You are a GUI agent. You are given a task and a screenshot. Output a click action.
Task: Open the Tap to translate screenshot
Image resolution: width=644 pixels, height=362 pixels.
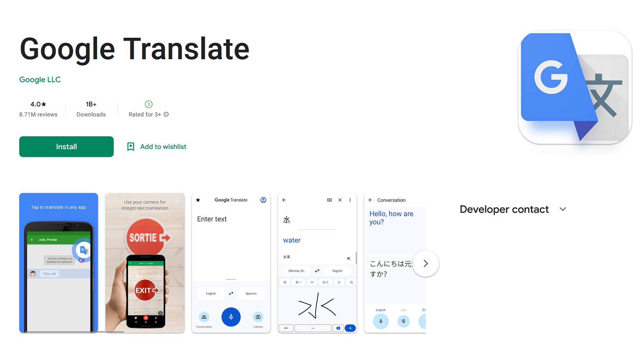click(59, 263)
